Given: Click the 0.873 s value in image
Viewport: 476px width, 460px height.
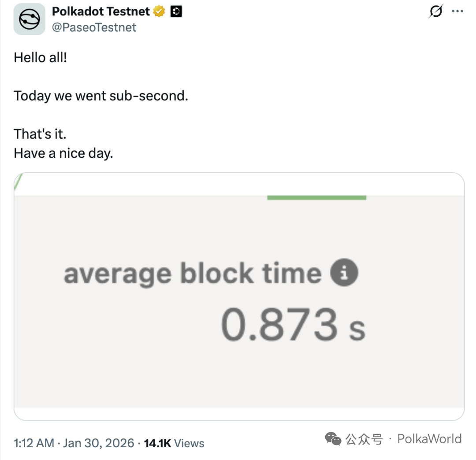Looking at the screenshot, I should (x=293, y=325).
